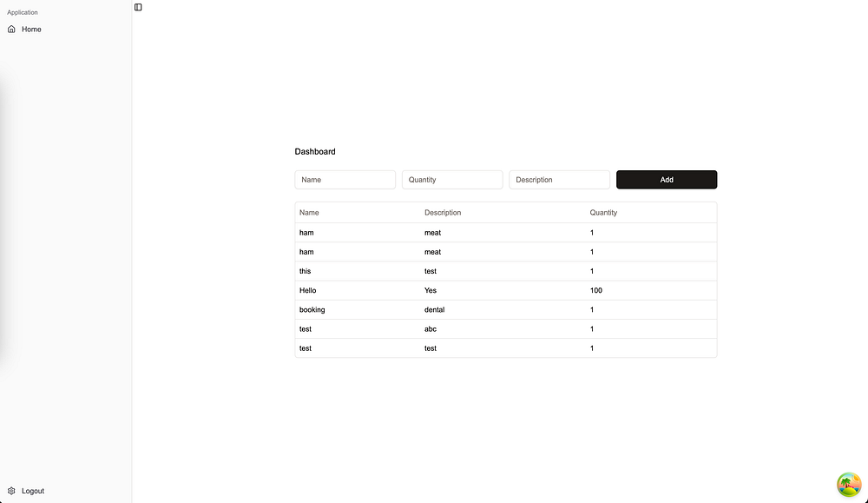Focus the Name input field
Image resolution: width=868 pixels, height=503 pixels.
(345, 180)
